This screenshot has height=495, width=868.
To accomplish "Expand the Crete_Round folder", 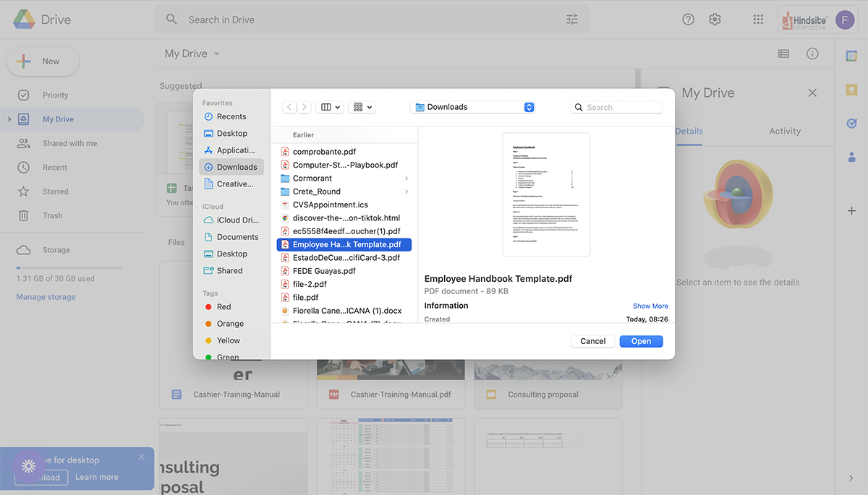I will [407, 191].
